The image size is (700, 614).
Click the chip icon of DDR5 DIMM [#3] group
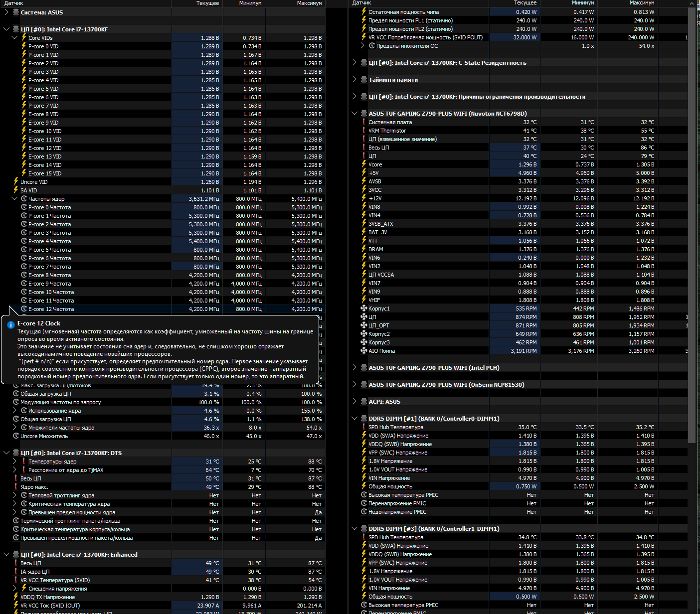[x=363, y=529]
